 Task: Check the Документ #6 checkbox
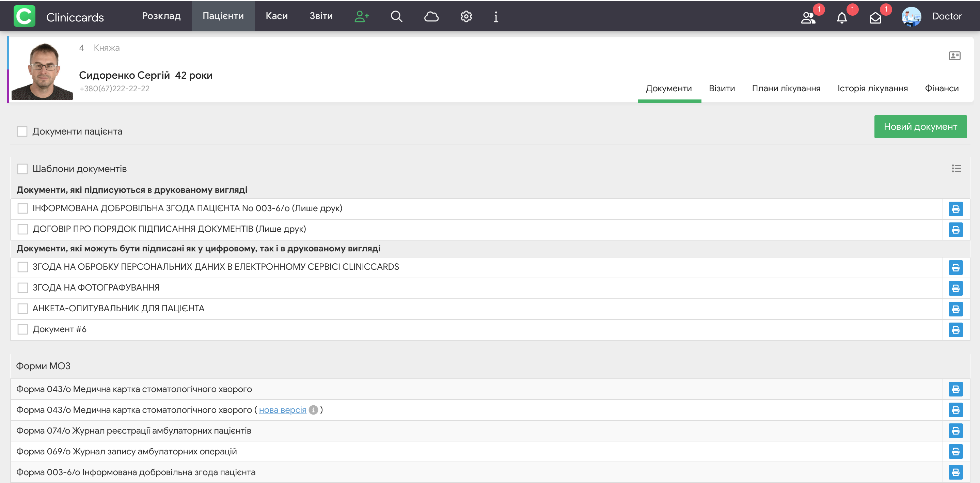(23, 329)
